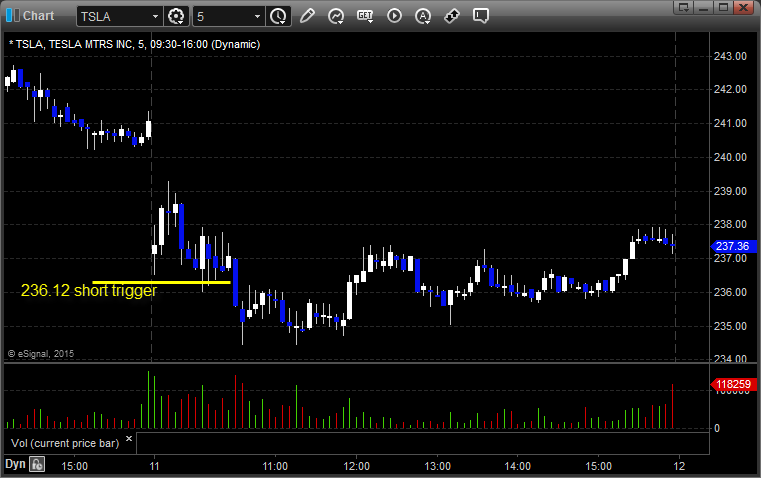Click the 235.00 price axis label
Viewport: 761px width, 478px height.
tap(730, 326)
